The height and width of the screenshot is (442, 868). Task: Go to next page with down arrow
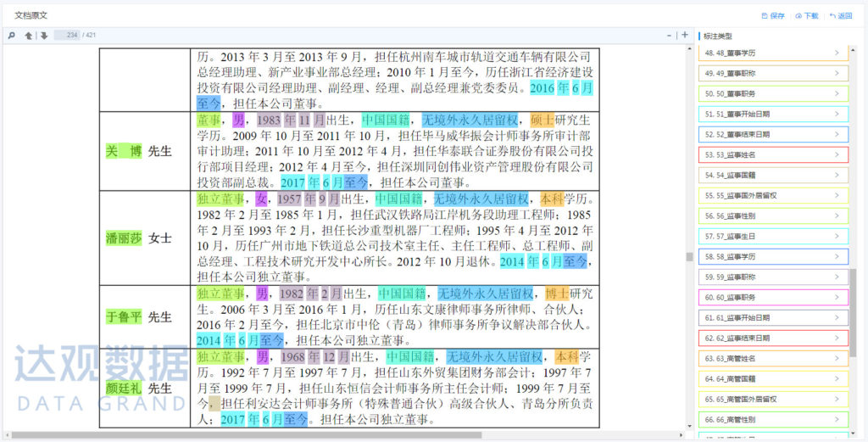(x=44, y=36)
